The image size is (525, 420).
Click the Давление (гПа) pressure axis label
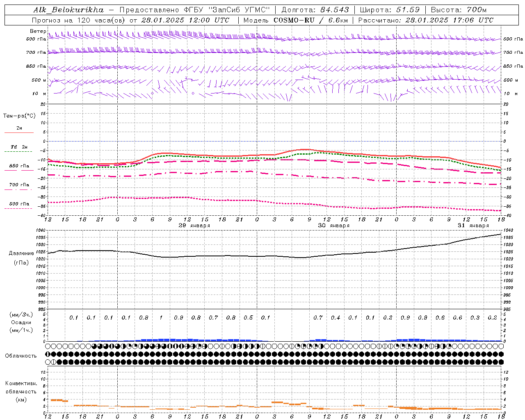pyautogui.click(x=21, y=258)
